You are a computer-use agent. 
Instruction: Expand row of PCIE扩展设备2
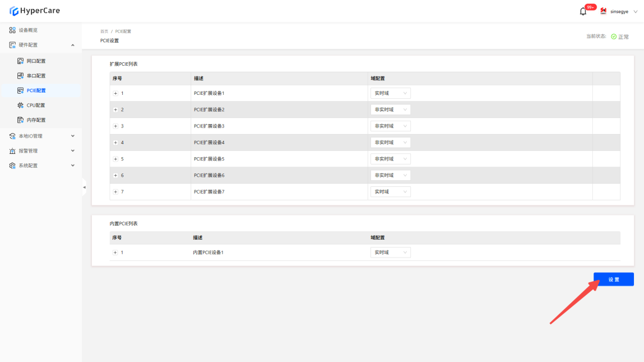[115, 110]
